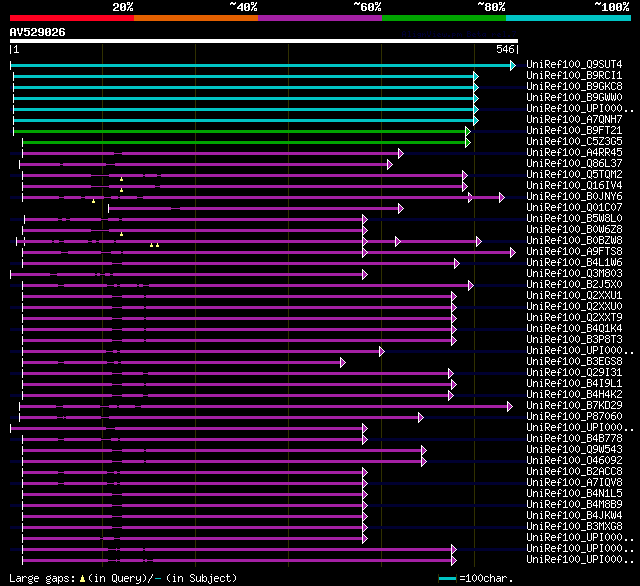Select the UniRef100_B2J5X0 label

574,284
